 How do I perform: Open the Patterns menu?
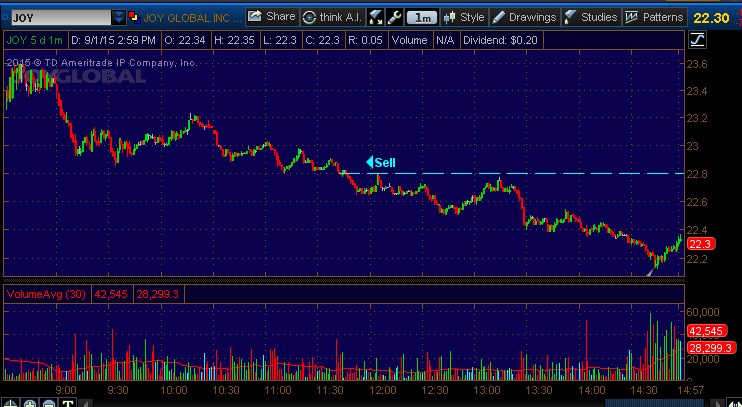pos(654,17)
